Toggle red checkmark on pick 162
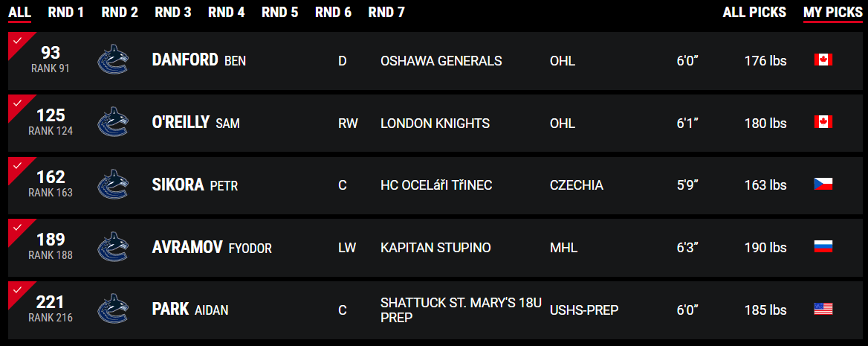The image size is (868, 346). pos(18,166)
